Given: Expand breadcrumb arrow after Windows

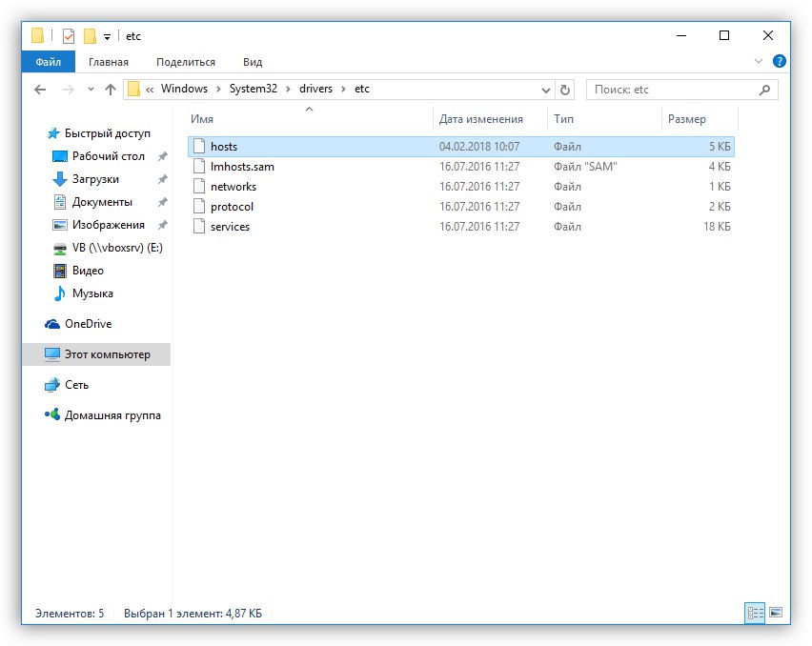Looking at the screenshot, I should point(218,90).
